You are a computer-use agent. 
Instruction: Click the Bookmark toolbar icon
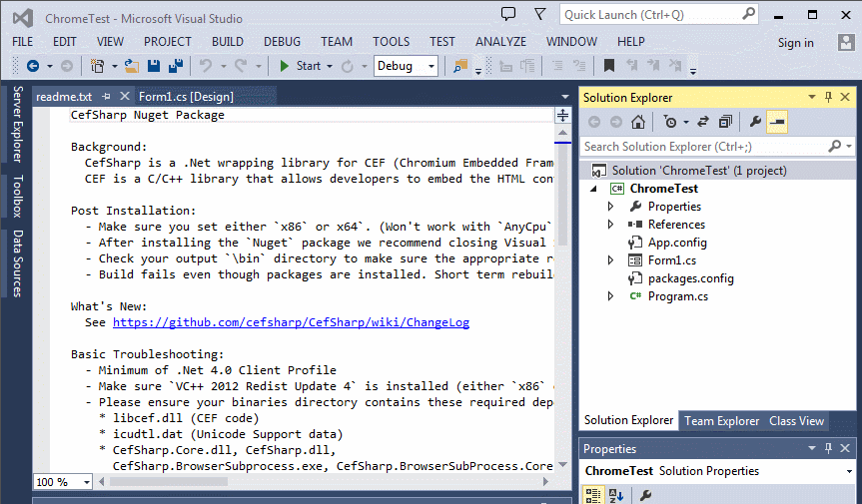tap(608, 66)
